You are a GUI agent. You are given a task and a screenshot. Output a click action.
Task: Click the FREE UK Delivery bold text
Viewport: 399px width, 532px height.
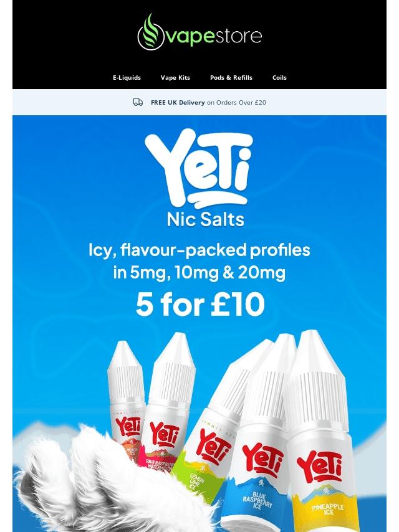coord(178,102)
